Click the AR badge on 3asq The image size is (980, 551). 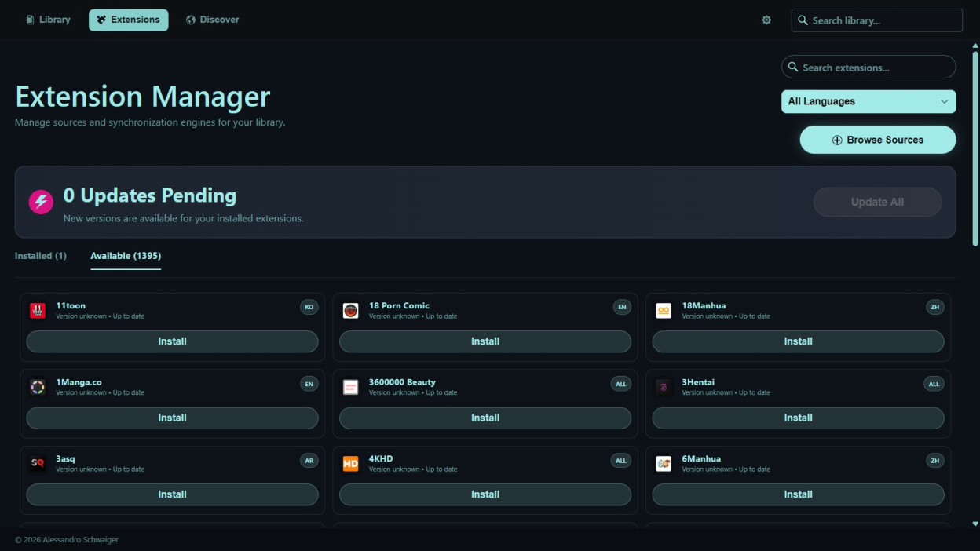pyautogui.click(x=309, y=461)
